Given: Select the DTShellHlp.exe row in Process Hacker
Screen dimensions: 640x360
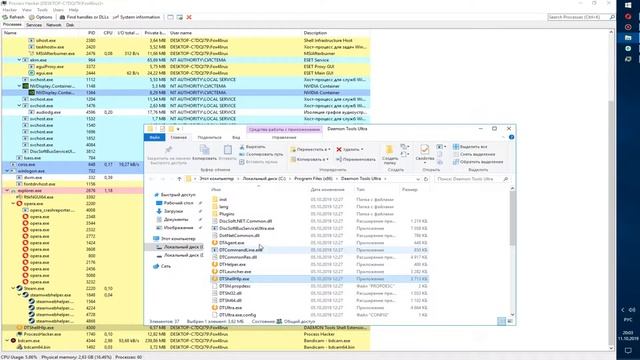Looking at the screenshot, I should click(186, 327).
